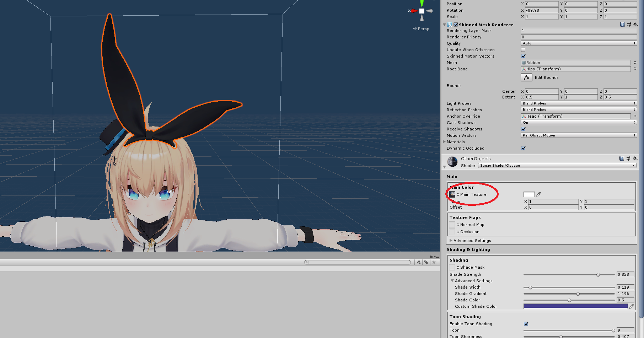This screenshot has height=338, width=644.
Task: Click the Project panel search field
Action: click(x=358, y=262)
